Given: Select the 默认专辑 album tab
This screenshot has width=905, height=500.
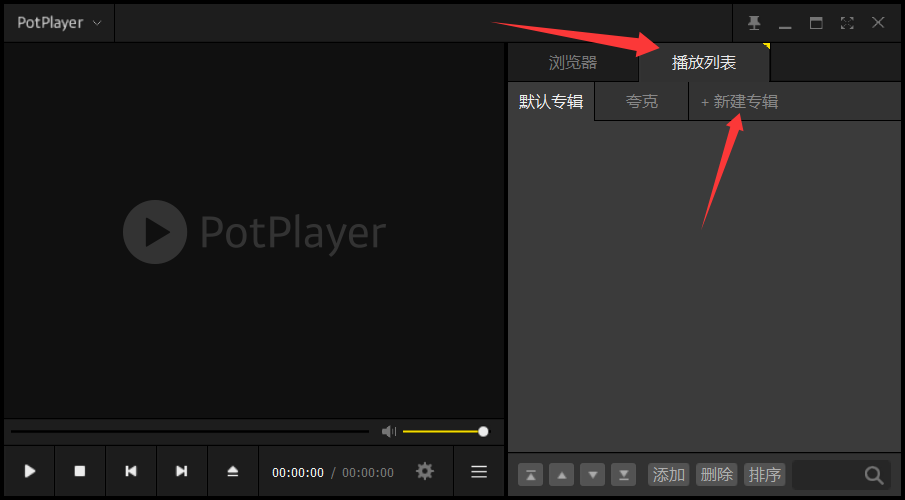Looking at the screenshot, I should pos(551,102).
